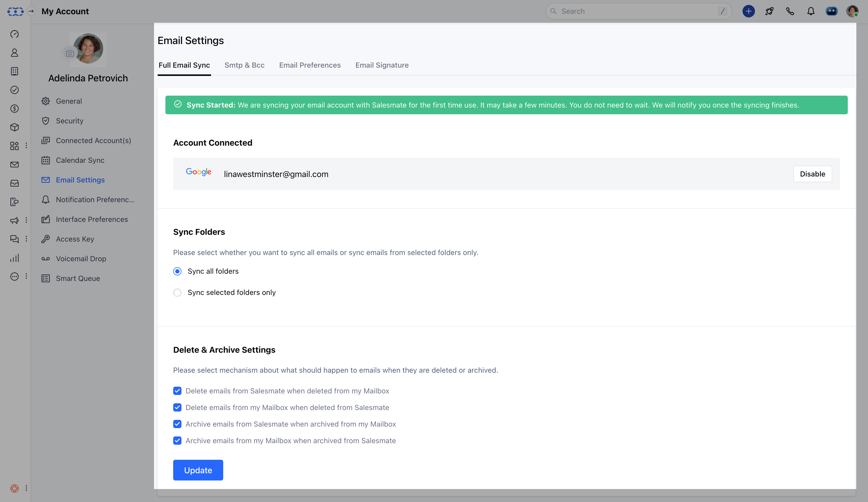868x502 pixels.
Task: Expand the sidebar using the arrow toggle
Action: point(31,11)
